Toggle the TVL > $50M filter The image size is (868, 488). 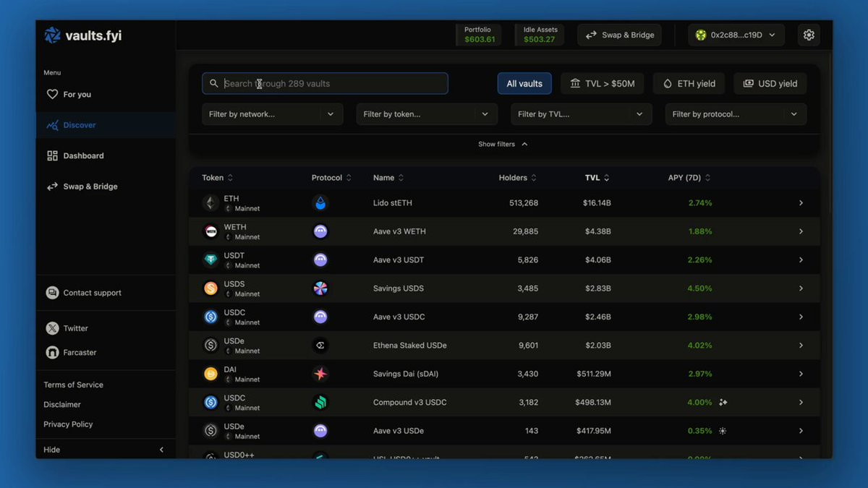[x=602, y=83]
